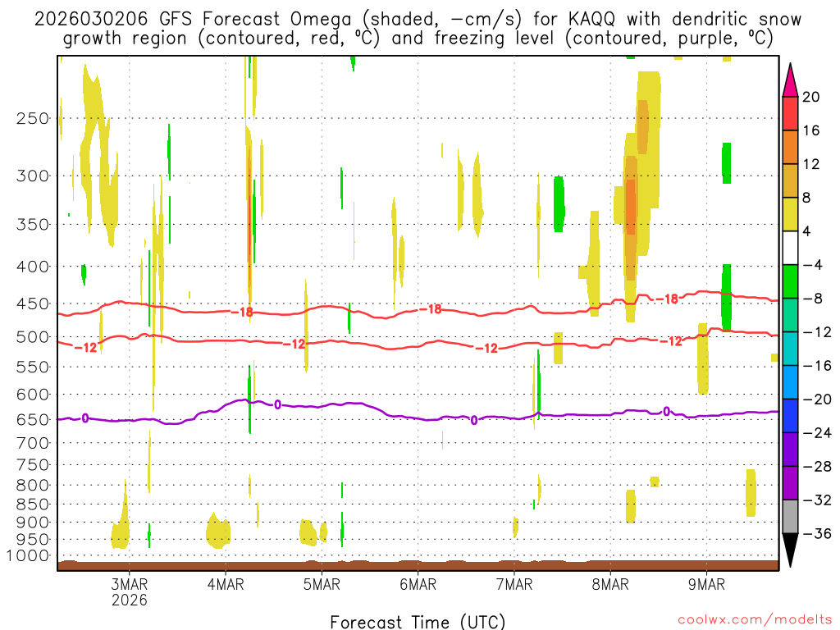Screen dimensions: 840x630
Task: Click the -12 contour label before 5MAR
Action: (294, 344)
